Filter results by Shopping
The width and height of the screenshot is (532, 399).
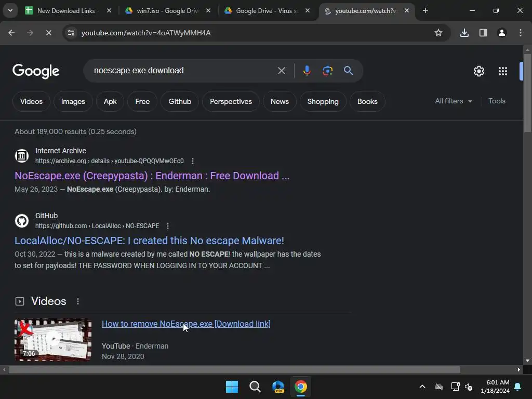[323, 101]
